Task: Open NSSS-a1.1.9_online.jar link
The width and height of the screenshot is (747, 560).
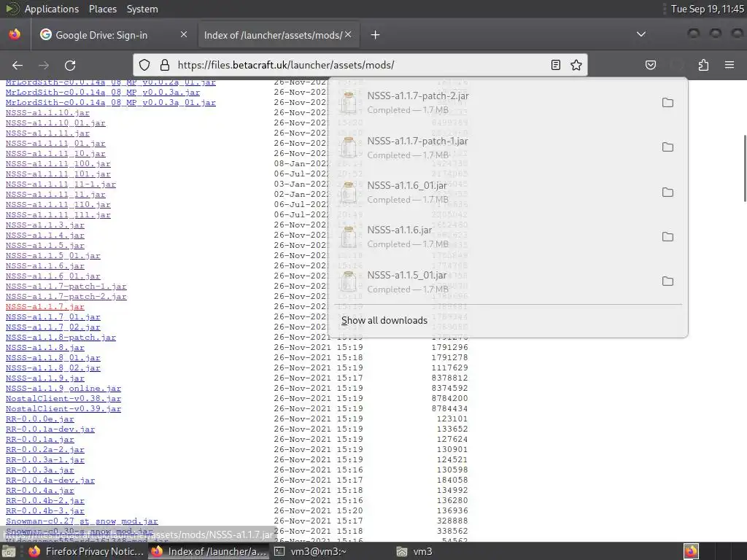Action: coord(63,388)
